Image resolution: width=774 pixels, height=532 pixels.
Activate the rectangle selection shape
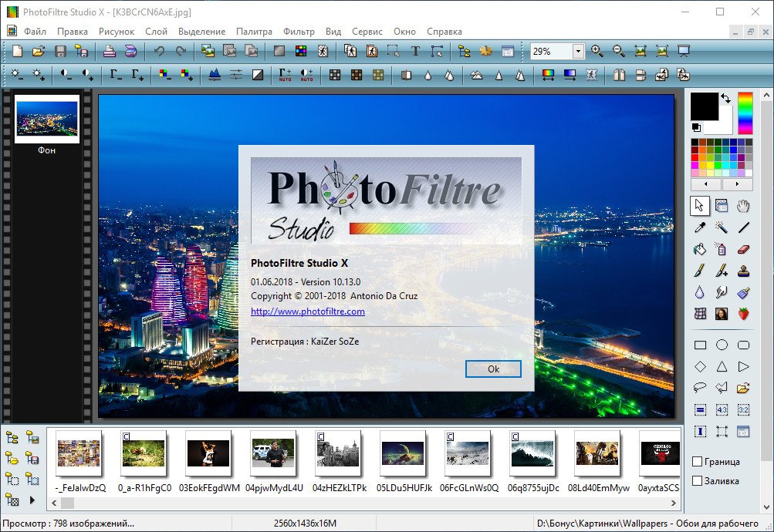tap(700, 345)
